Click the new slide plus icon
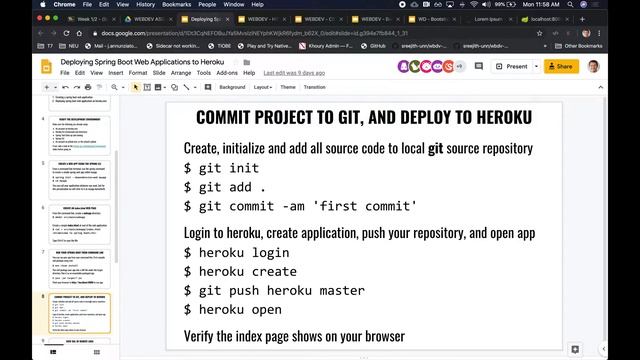Screen dimensions: 640x360 tap(47, 87)
